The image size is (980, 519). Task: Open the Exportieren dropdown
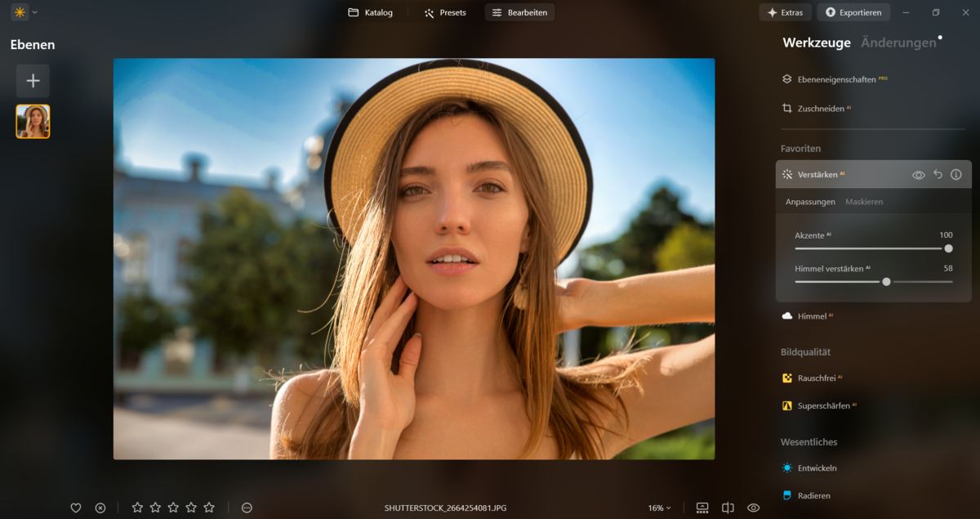point(853,12)
